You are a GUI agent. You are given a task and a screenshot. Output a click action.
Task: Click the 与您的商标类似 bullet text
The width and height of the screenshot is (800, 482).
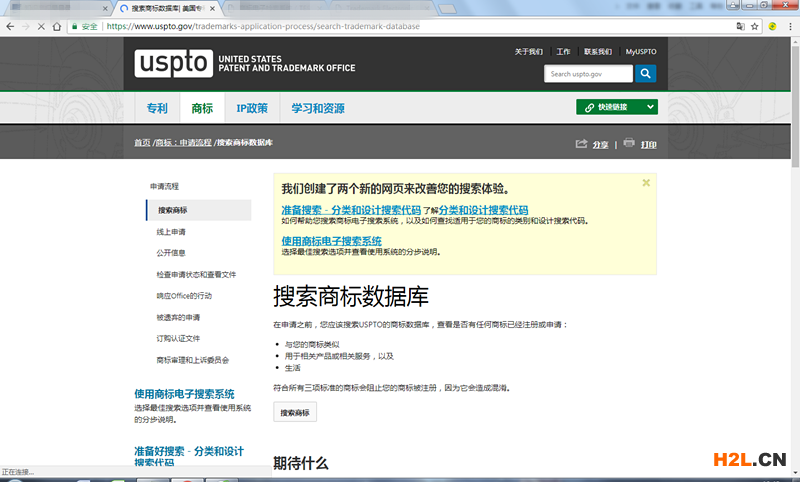(312, 345)
